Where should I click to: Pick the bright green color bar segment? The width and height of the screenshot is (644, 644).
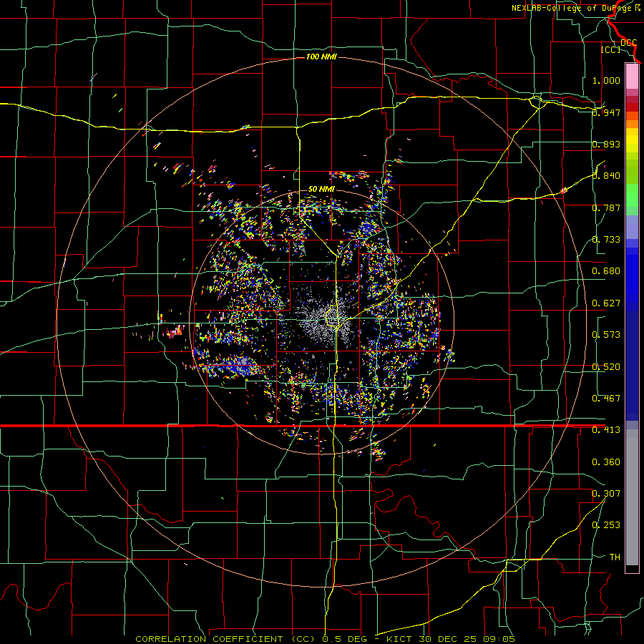(x=632, y=195)
